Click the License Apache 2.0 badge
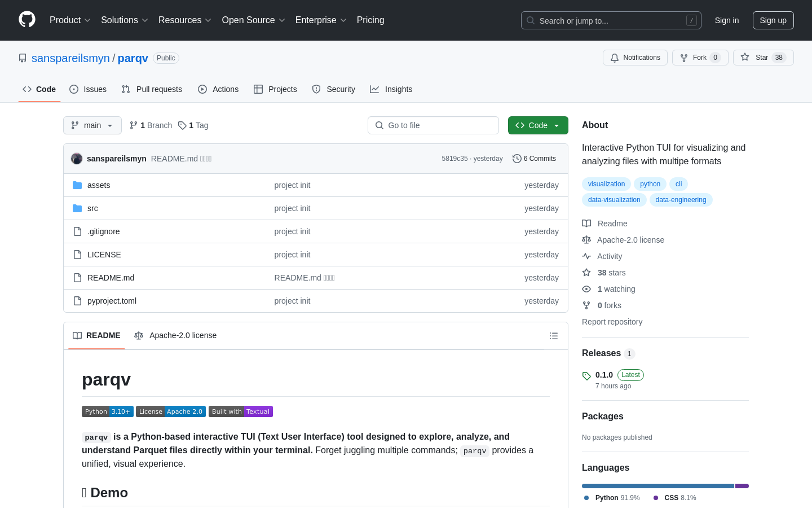This screenshot has width=812, height=508. 171,411
